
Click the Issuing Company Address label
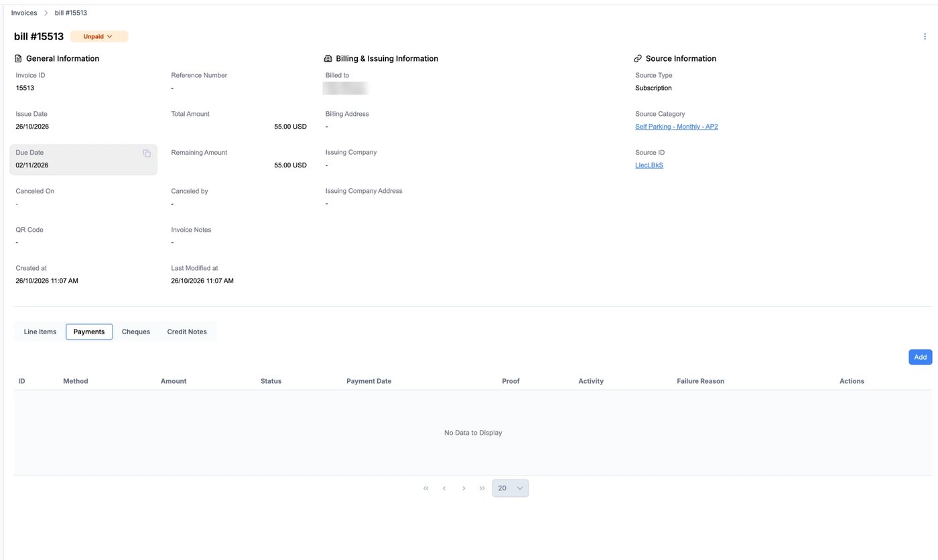click(364, 191)
